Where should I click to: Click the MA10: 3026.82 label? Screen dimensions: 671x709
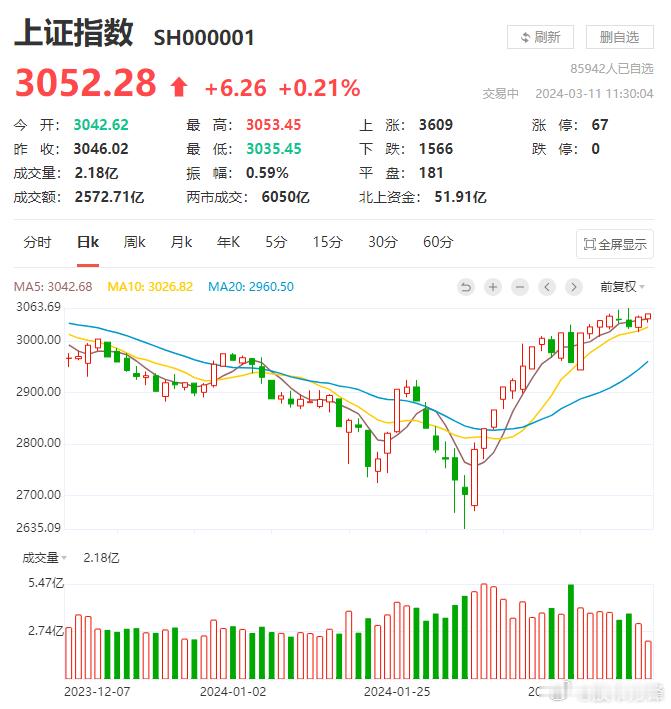click(x=150, y=287)
